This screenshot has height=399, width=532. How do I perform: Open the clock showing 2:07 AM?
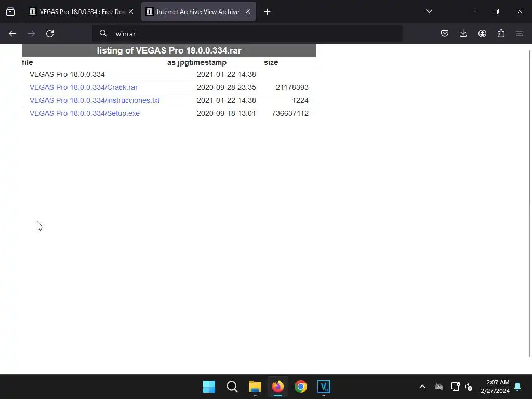pos(495,387)
